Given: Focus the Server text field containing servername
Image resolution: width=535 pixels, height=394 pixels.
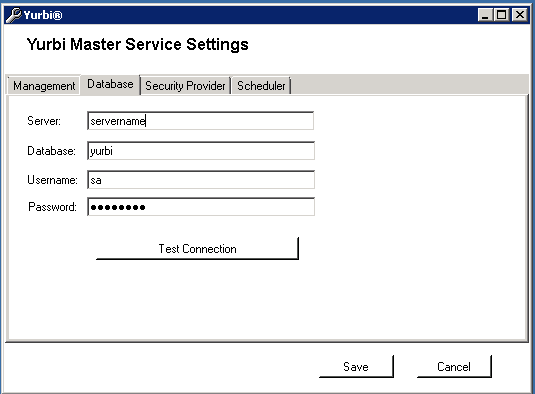Looking at the screenshot, I should pyautogui.click(x=201, y=121).
